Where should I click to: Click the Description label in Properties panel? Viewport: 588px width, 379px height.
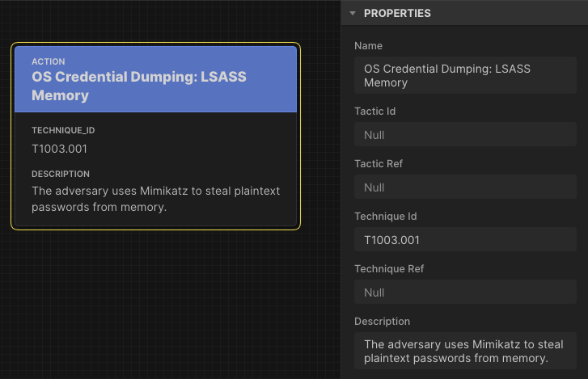382,322
